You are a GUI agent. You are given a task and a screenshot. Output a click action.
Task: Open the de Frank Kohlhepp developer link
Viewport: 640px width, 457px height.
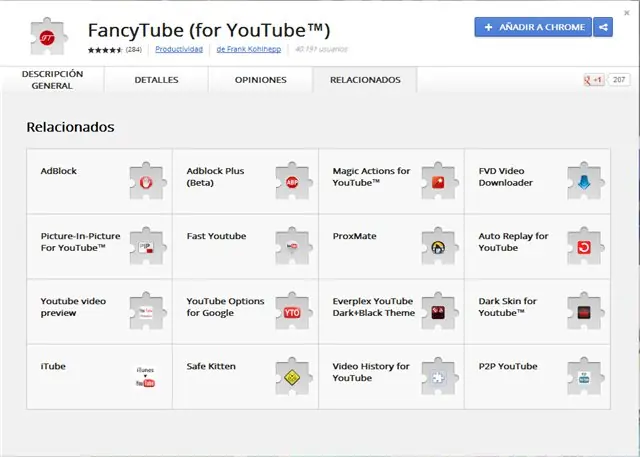(249, 49)
